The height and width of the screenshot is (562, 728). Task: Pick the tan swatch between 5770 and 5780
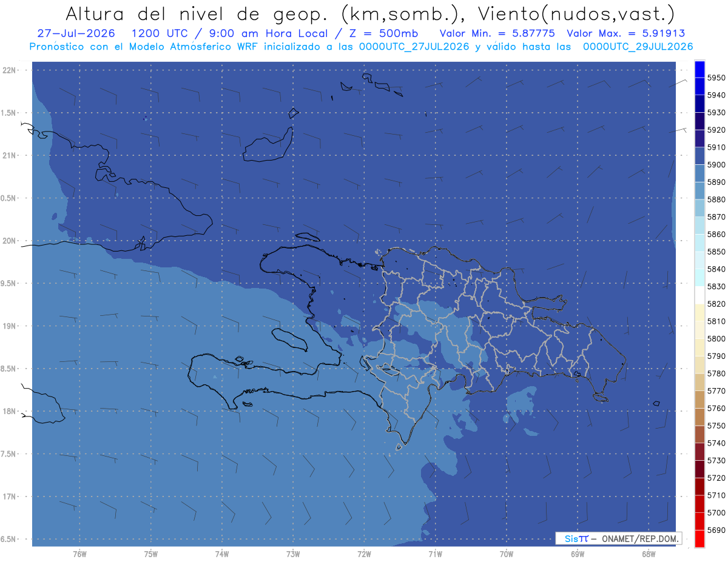tap(699, 382)
